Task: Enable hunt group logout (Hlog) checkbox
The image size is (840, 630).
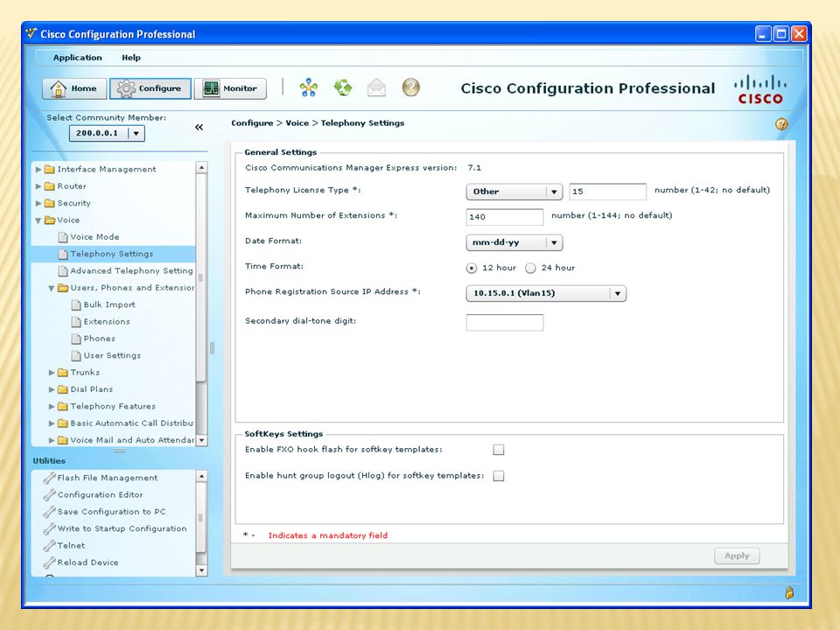Action: pyautogui.click(x=499, y=476)
